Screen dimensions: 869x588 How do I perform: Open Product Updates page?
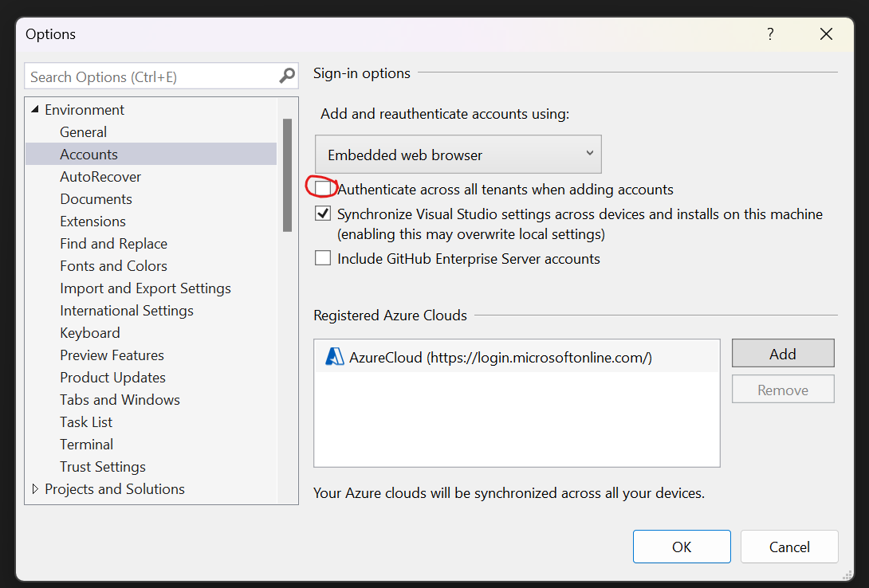112,378
